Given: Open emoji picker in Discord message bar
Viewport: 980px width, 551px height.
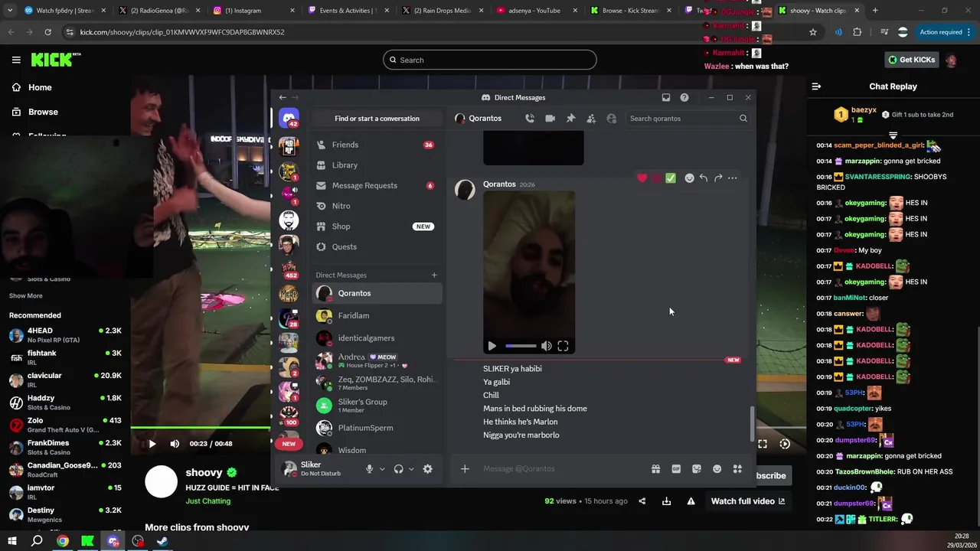Looking at the screenshot, I should 717,469.
